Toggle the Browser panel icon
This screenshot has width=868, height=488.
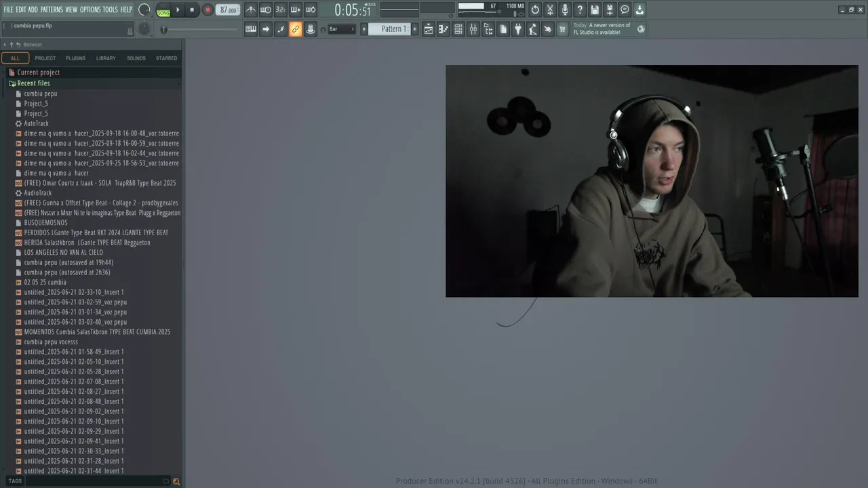point(488,29)
